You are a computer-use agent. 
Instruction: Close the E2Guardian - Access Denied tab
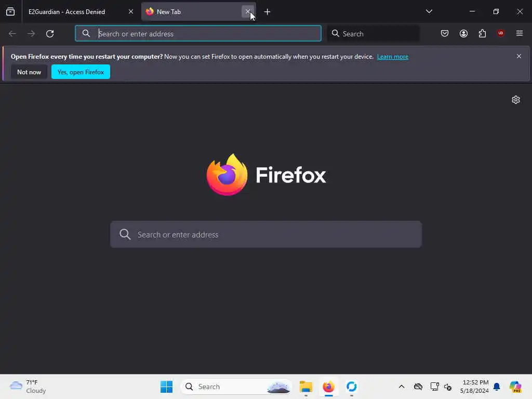point(130,11)
